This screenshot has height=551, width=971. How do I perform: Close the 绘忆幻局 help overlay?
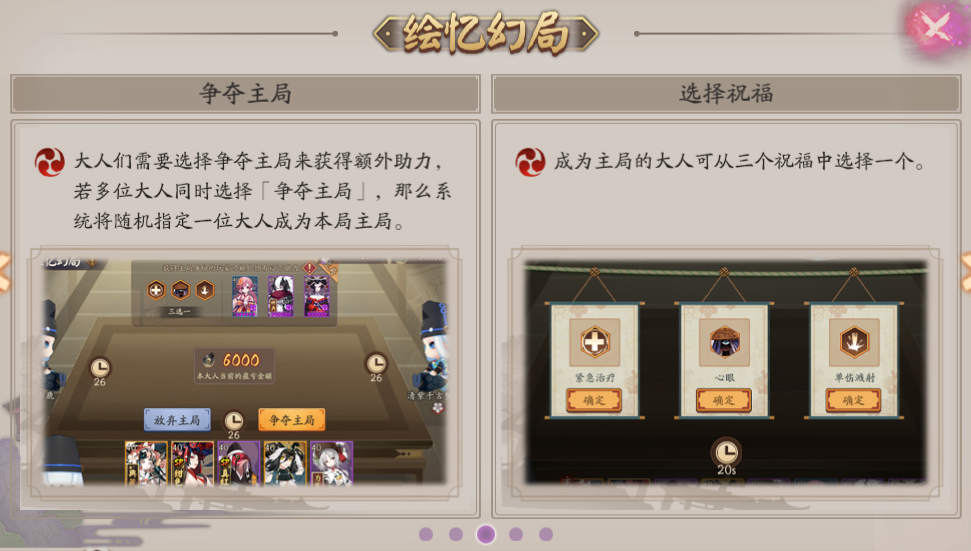pos(935,28)
